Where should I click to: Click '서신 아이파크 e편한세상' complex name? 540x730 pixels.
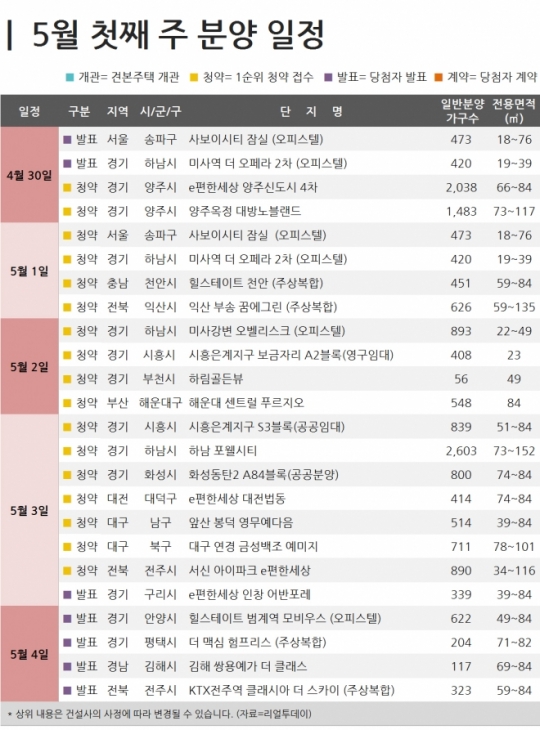click(x=250, y=571)
